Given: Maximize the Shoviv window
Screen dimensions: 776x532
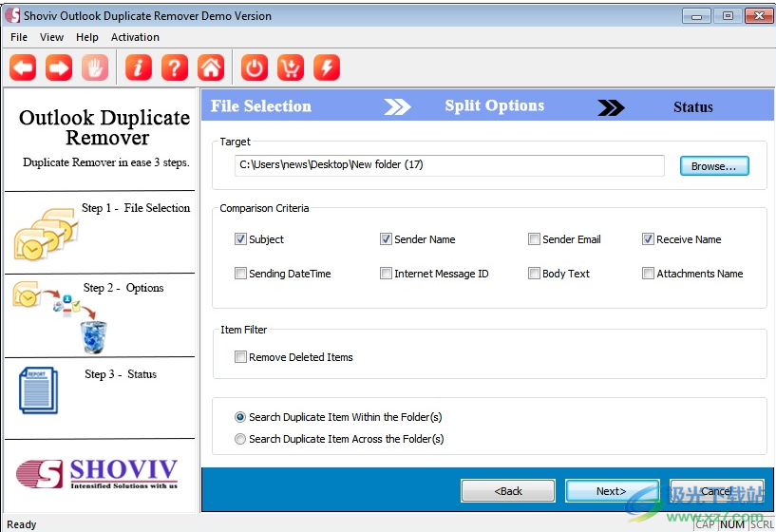Looking at the screenshot, I should pyautogui.click(x=728, y=16).
